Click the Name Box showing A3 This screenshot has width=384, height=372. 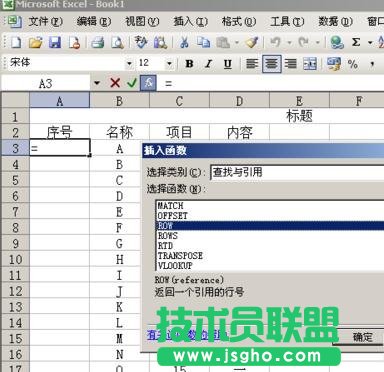click(46, 83)
